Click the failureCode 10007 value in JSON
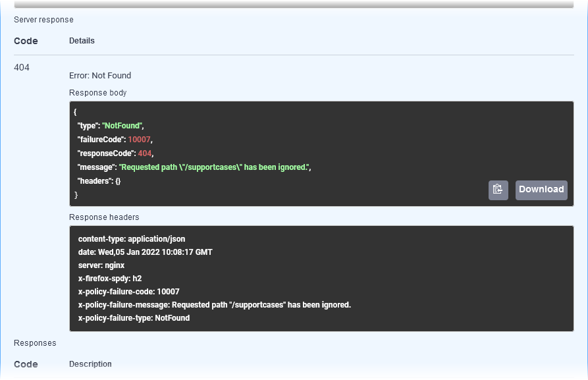This screenshot has height=380, width=588. tap(140, 140)
